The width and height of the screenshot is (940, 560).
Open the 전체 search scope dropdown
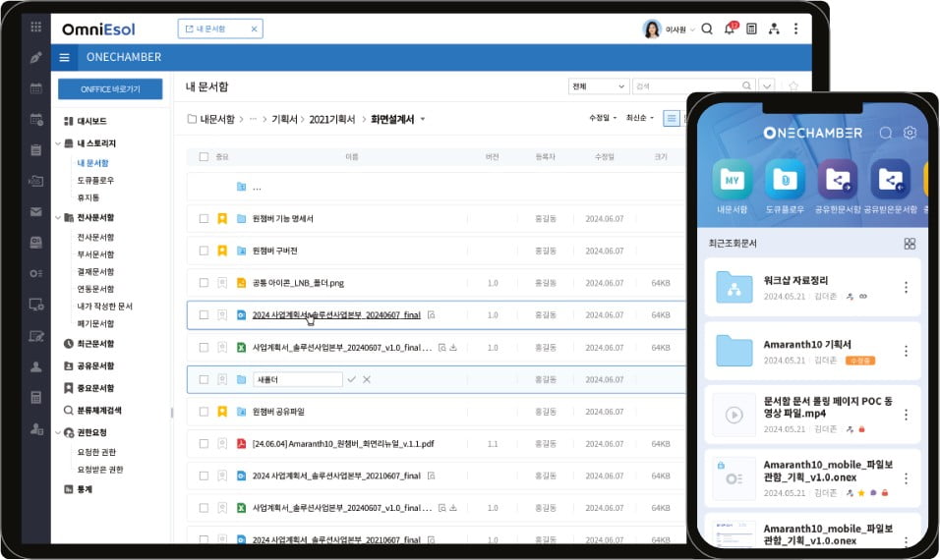pyautogui.click(x=598, y=86)
